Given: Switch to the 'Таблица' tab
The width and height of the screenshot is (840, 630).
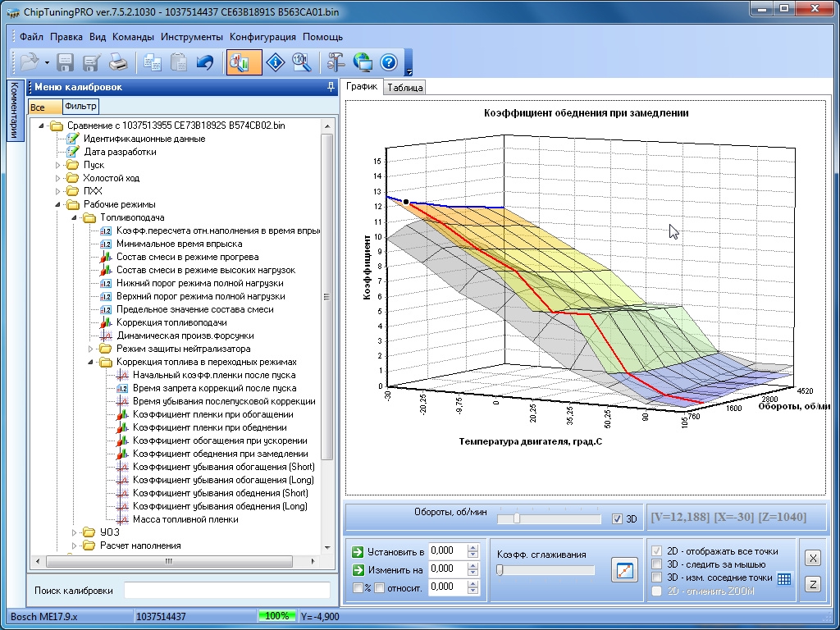Looking at the screenshot, I should [405, 88].
